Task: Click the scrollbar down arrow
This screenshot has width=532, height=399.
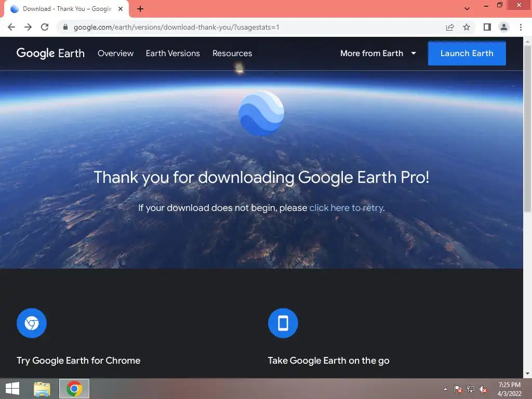Action: [527, 374]
